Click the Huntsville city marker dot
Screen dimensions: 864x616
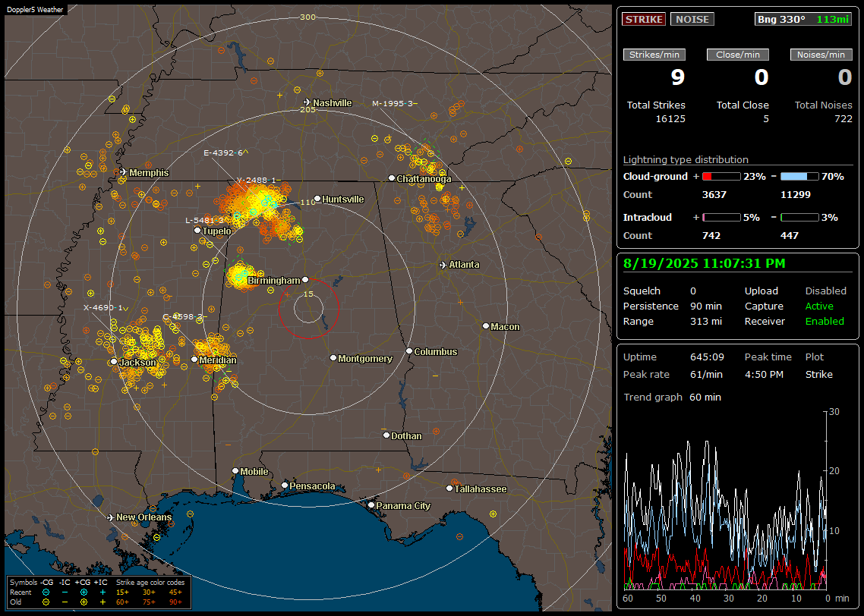tap(317, 199)
